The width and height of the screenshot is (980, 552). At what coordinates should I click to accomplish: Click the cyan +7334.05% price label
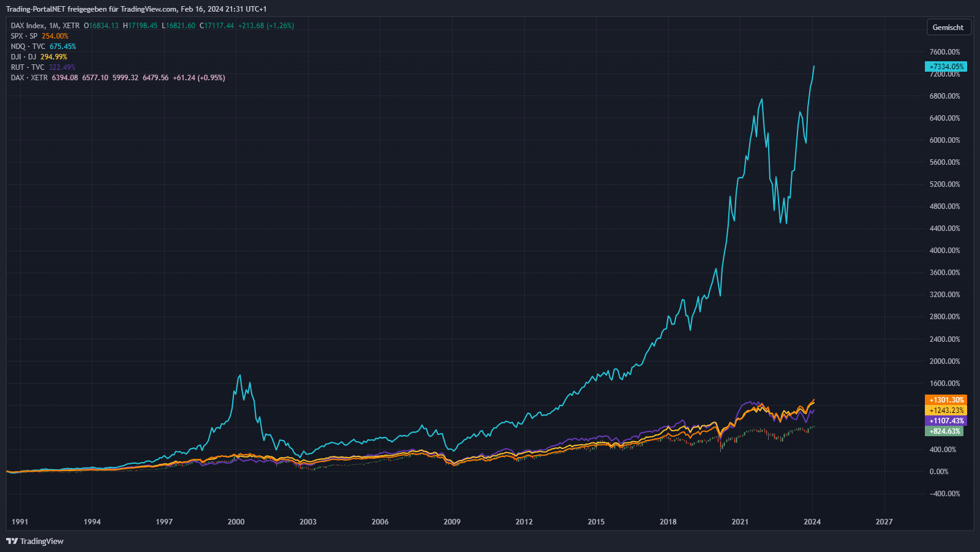(946, 67)
